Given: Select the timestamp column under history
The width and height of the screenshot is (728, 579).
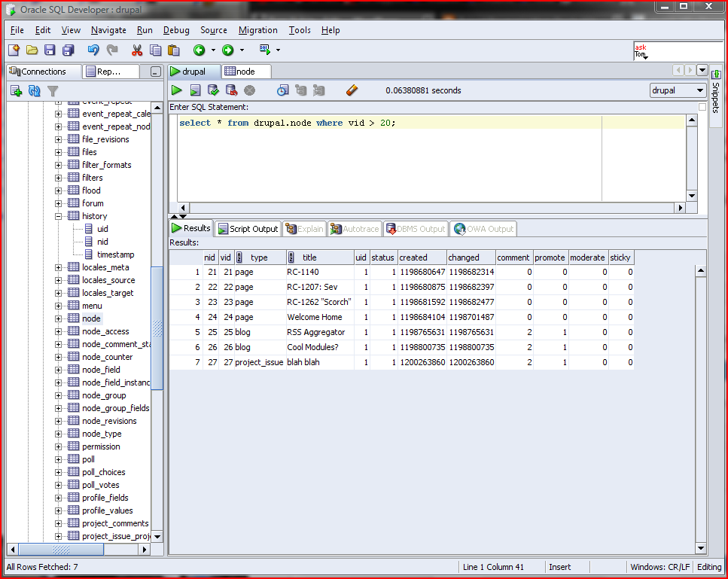Looking at the screenshot, I should (x=116, y=254).
